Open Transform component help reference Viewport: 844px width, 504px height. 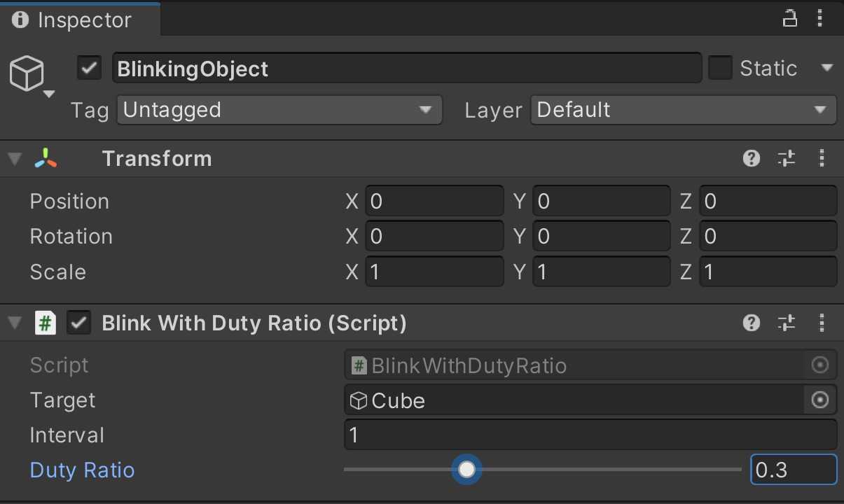click(x=752, y=159)
